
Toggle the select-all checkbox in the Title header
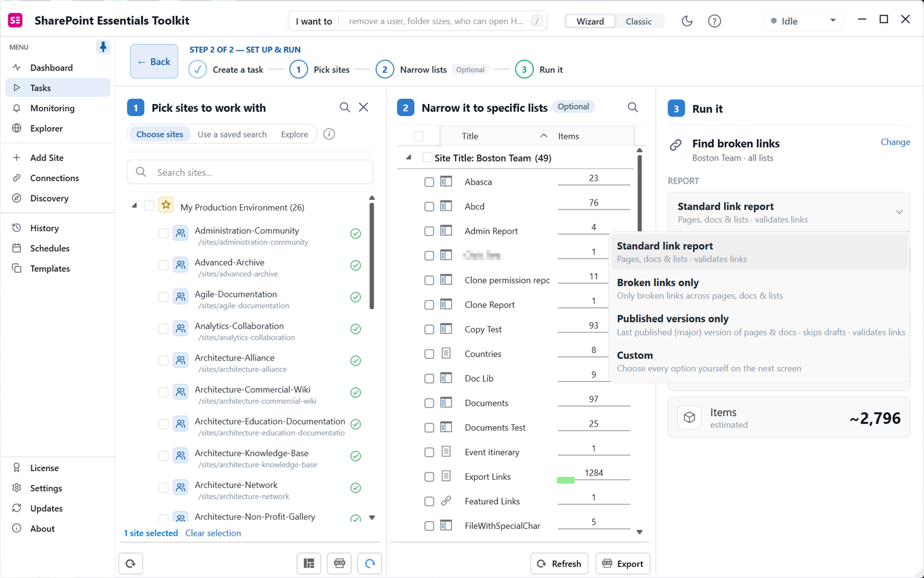tap(419, 136)
